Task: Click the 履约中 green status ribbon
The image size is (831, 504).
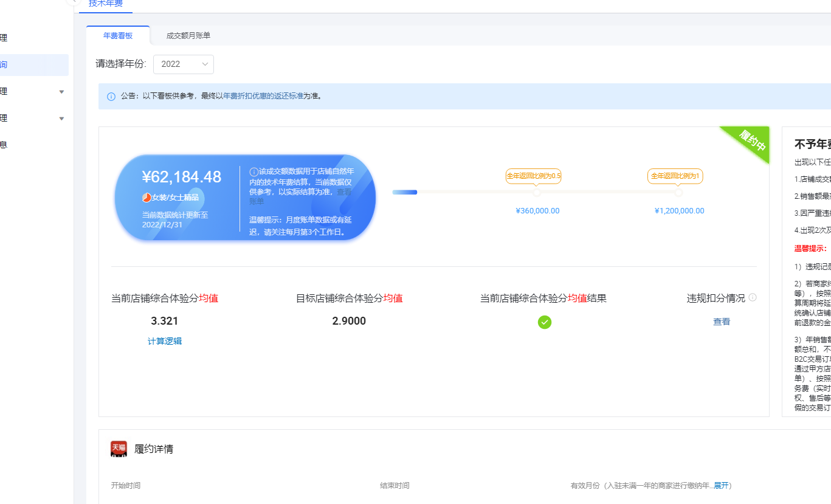Action: [x=752, y=141]
